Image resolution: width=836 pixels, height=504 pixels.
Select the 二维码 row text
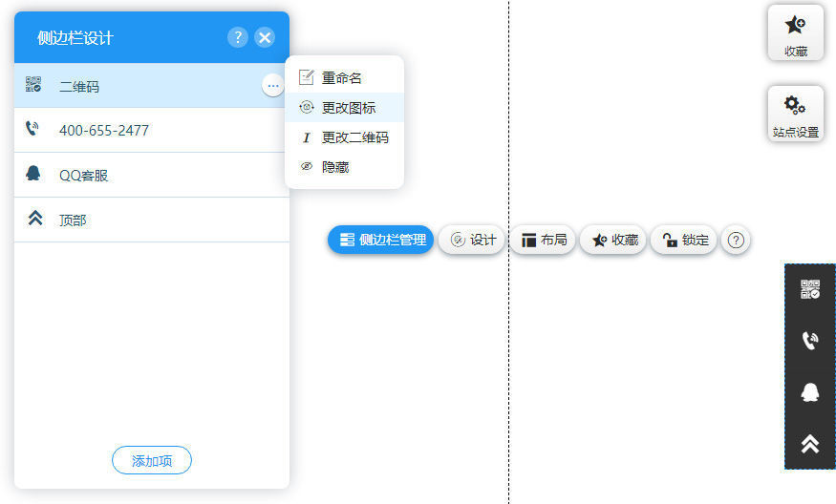click(x=79, y=86)
